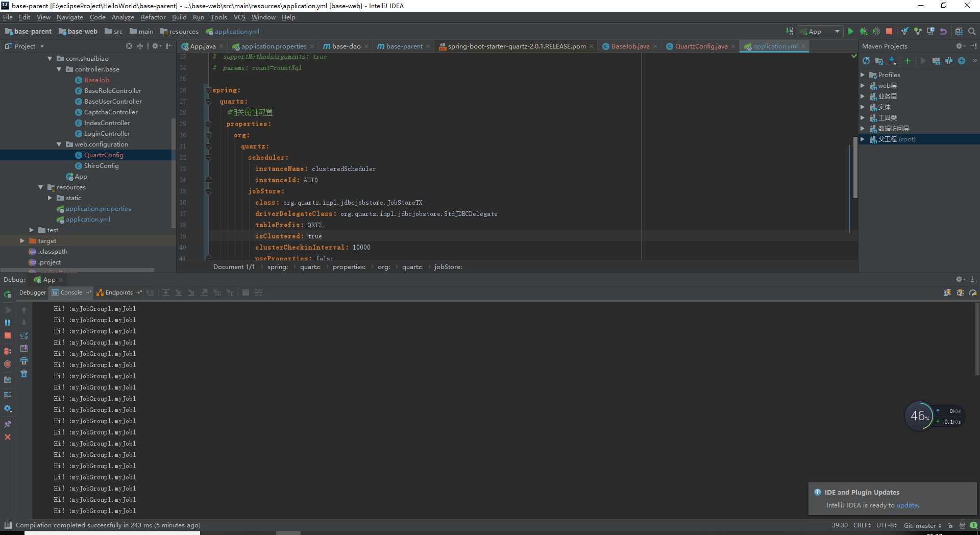Show VCS history icon
The width and height of the screenshot is (980, 535).
[x=930, y=32]
